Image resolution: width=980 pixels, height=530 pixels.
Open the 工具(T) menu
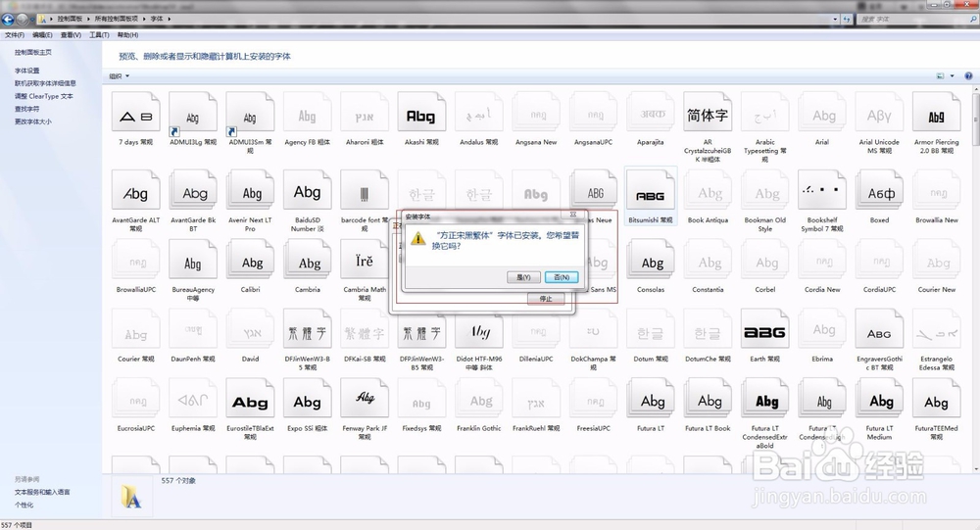99,35
